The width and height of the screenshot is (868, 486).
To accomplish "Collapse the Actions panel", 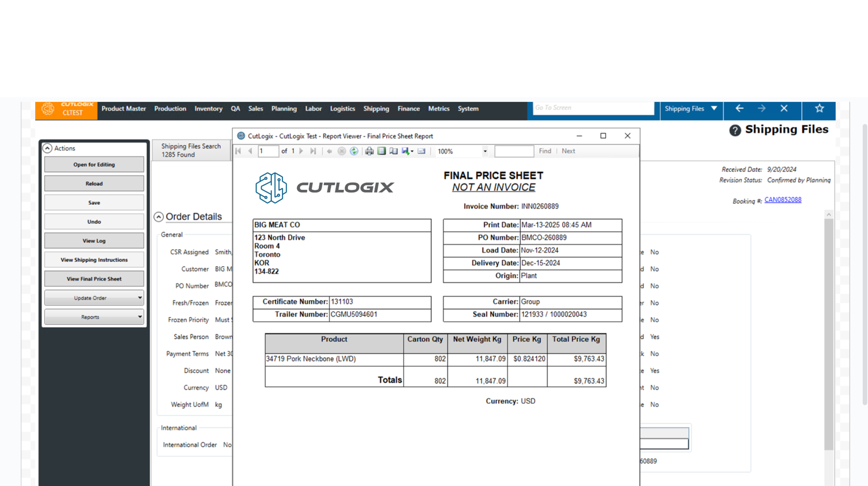I will click(48, 148).
